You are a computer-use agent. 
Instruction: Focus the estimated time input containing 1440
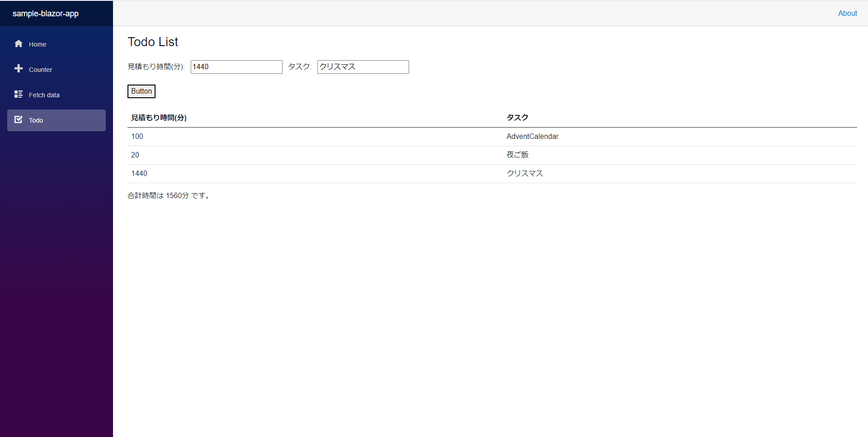click(236, 67)
